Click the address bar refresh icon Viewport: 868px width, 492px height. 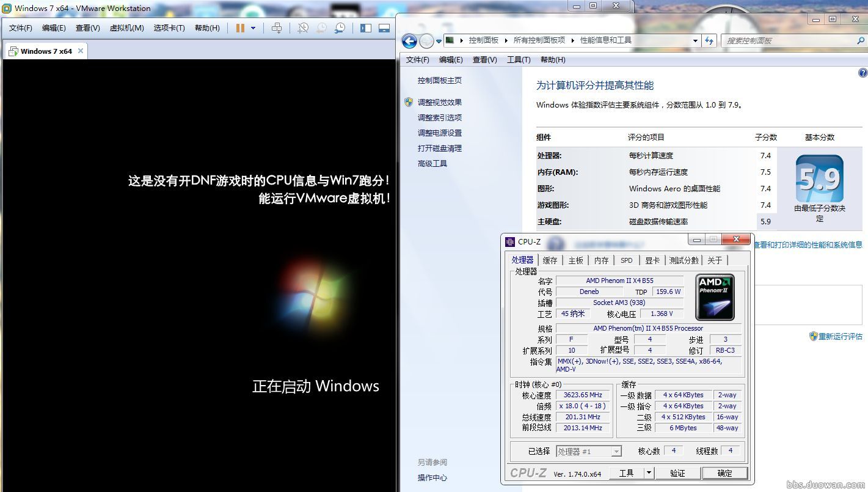(x=709, y=40)
